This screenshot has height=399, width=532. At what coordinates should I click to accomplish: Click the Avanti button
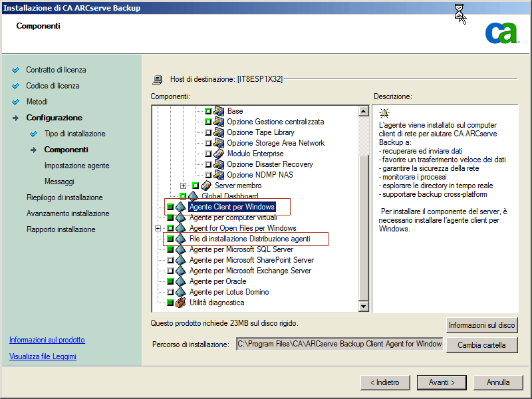pyautogui.click(x=442, y=382)
